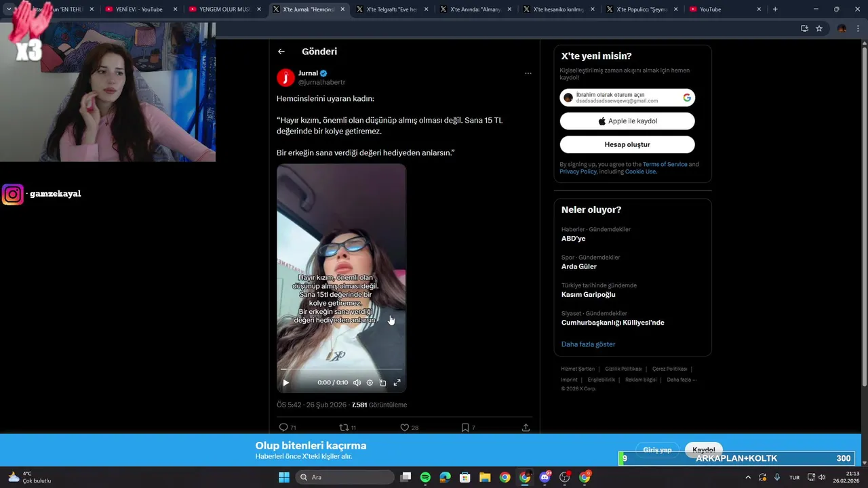Open Microsoft Store from the taskbar
The height and width of the screenshot is (488, 868).
(465, 477)
